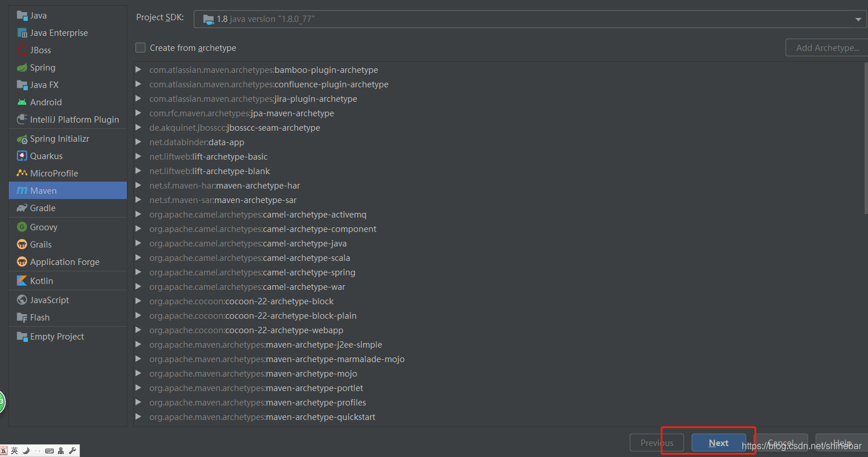This screenshot has height=457, width=868.
Task: Select the Spring leaf icon
Action: (22, 68)
